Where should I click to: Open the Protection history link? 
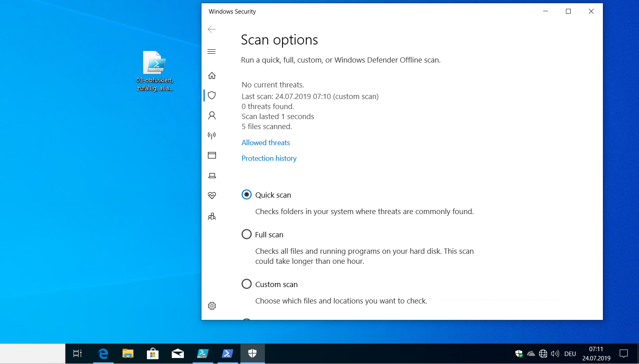269,158
